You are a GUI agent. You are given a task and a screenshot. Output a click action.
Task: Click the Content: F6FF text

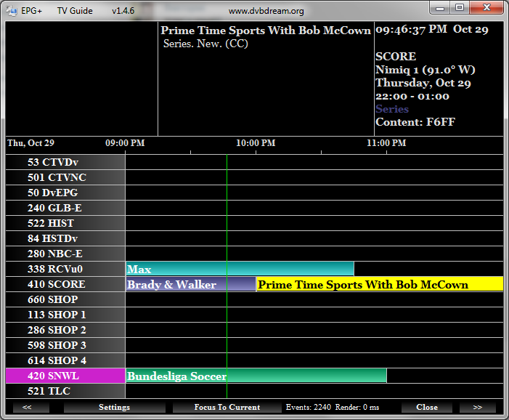click(415, 122)
